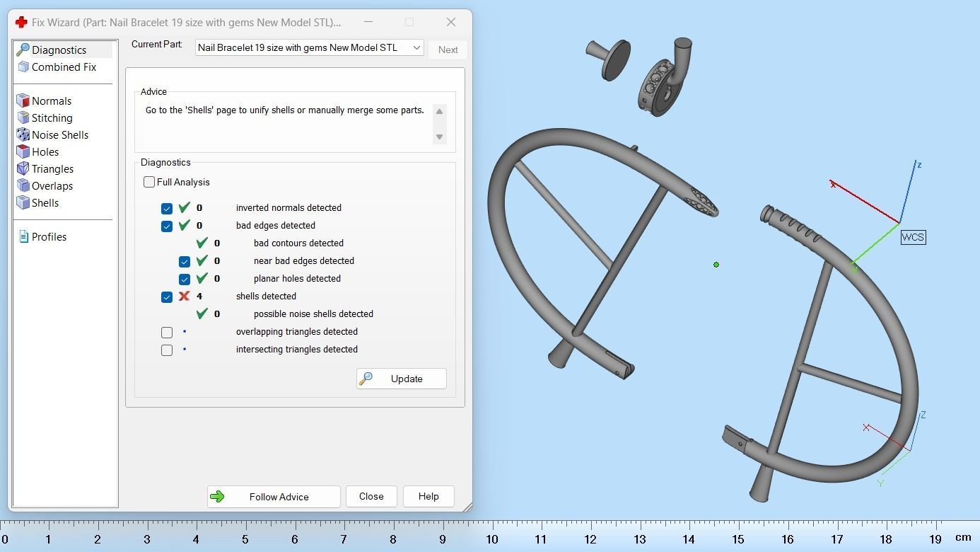Click Follow Advice button
This screenshot has height=552, width=980.
pos(274,497)
